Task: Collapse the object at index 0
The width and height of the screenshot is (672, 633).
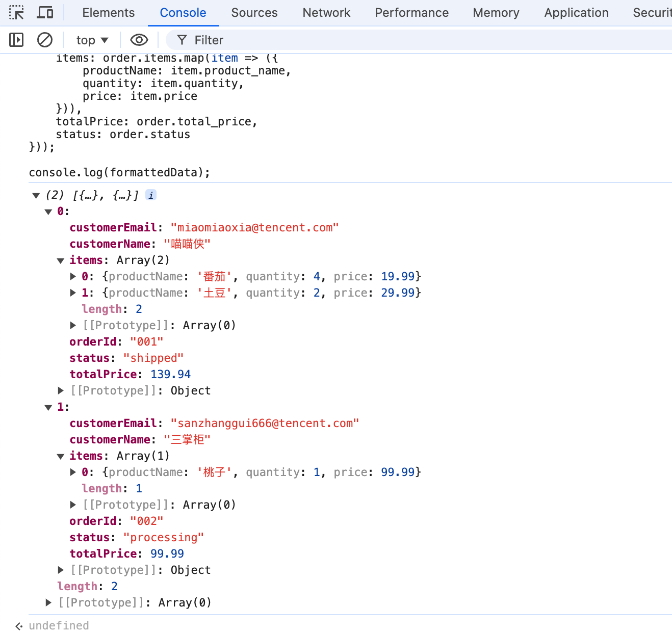Action: coord(48,212)
